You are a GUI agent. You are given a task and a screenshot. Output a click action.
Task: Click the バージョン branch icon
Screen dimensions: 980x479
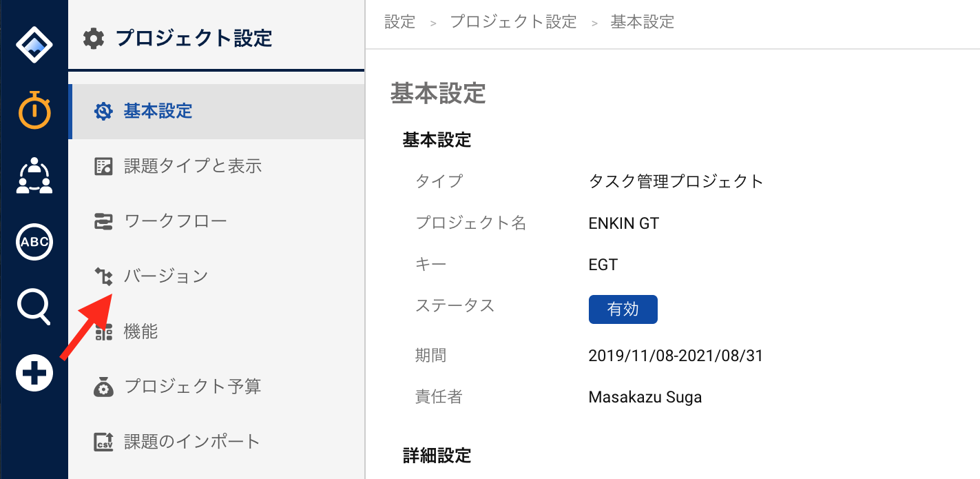103,276
